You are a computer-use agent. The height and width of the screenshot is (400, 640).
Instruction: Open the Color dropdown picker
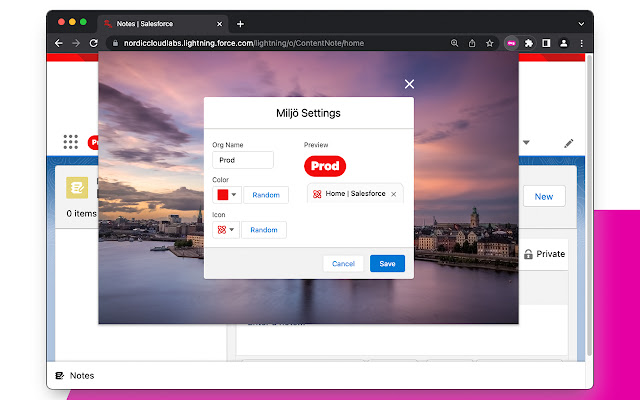coord(227,195)
